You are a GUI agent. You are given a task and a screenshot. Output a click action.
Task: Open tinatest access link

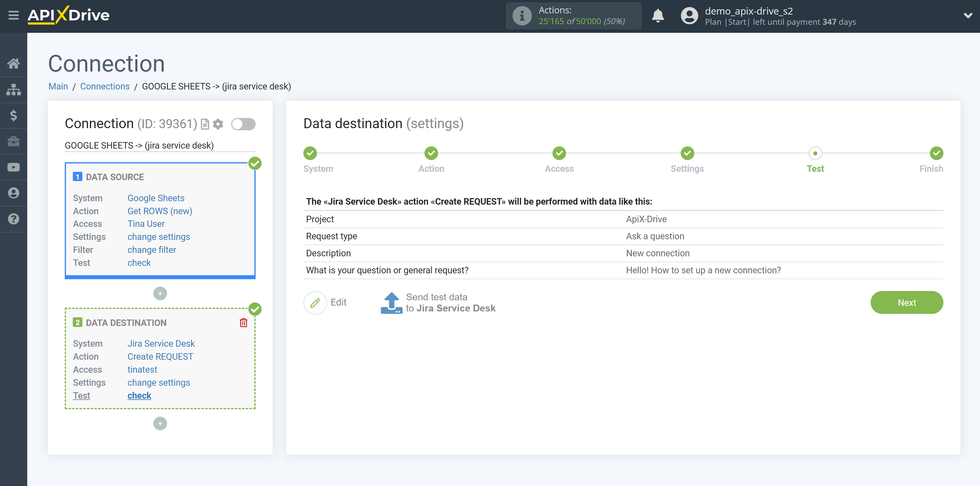coord(142,369)
